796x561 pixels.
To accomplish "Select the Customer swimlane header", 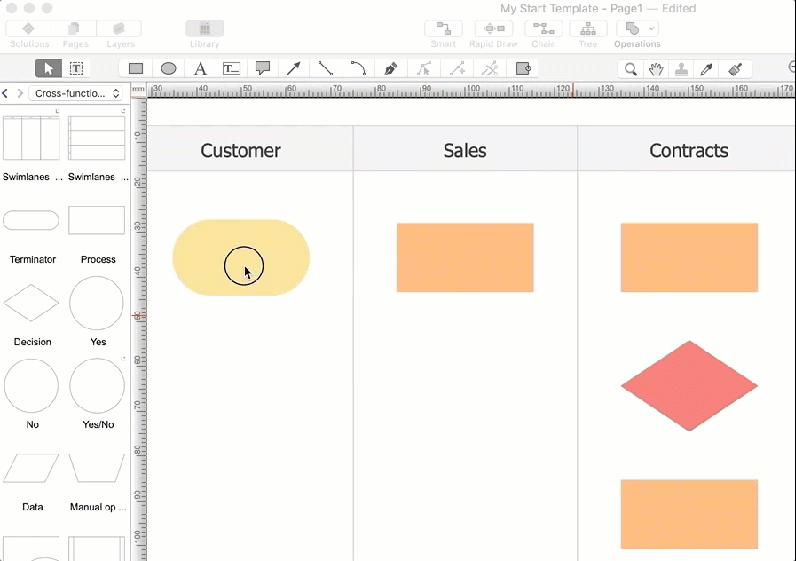I will click(x=240, y=150).
